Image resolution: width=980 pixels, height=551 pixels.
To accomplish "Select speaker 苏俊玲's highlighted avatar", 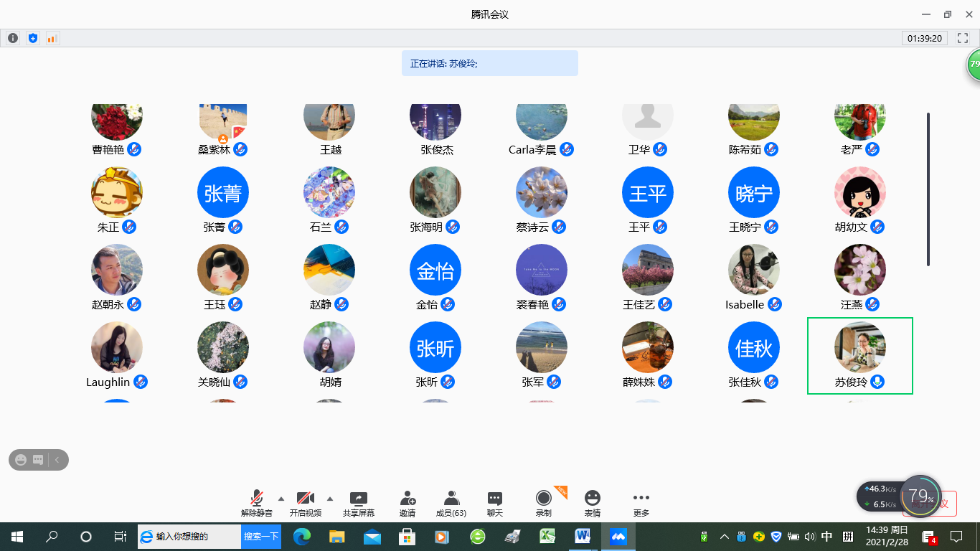I will 859,348.
